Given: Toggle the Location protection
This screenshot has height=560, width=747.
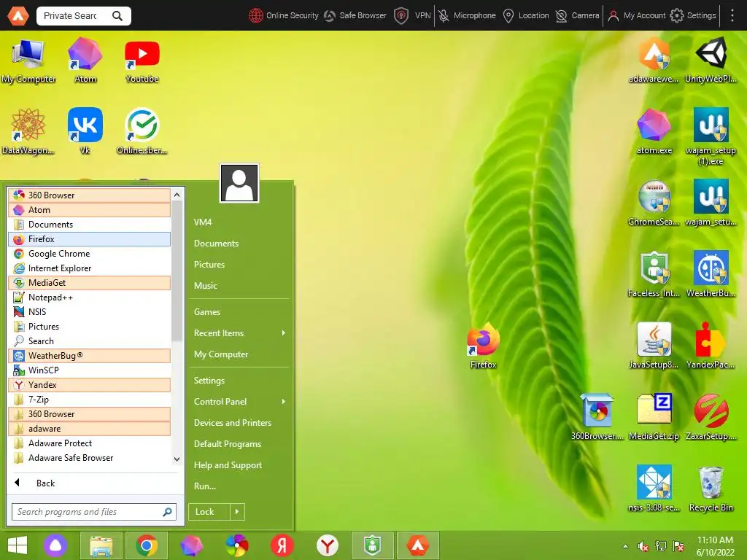Looking at the screenshot, I should pyautogui.click(x=526, y=16).
